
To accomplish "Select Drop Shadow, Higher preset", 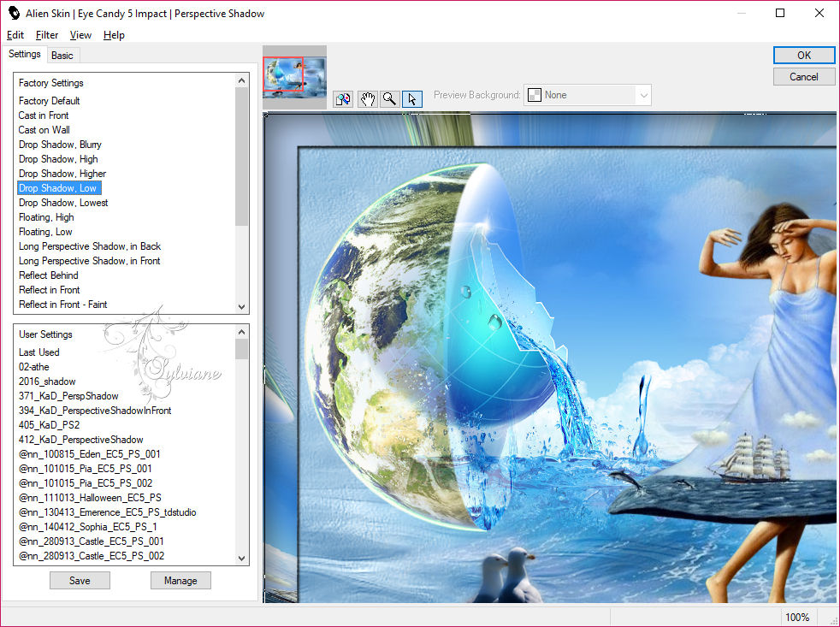I will (x=62, y=173).
